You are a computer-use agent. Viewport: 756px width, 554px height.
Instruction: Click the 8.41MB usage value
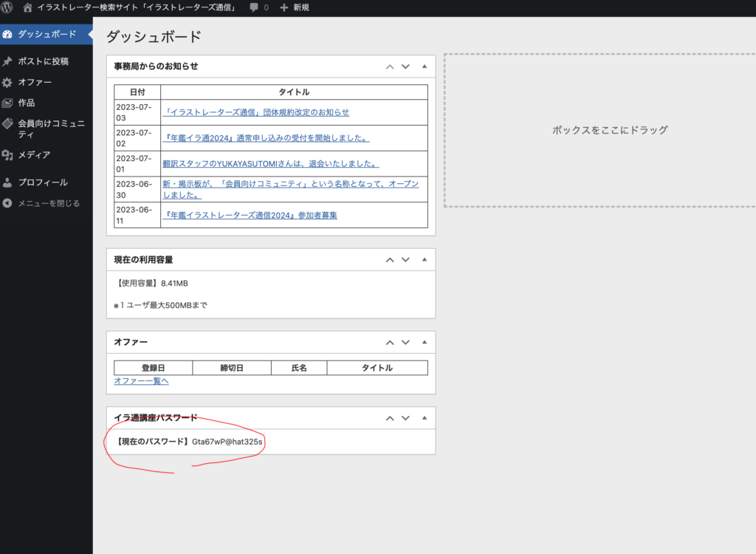click(174, 284)
